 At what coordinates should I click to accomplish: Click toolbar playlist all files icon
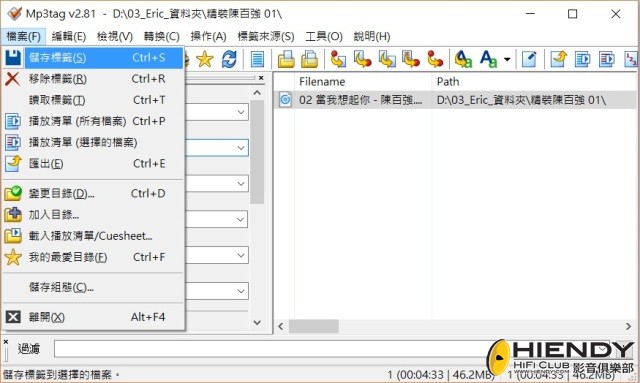(x=582, y=60)
